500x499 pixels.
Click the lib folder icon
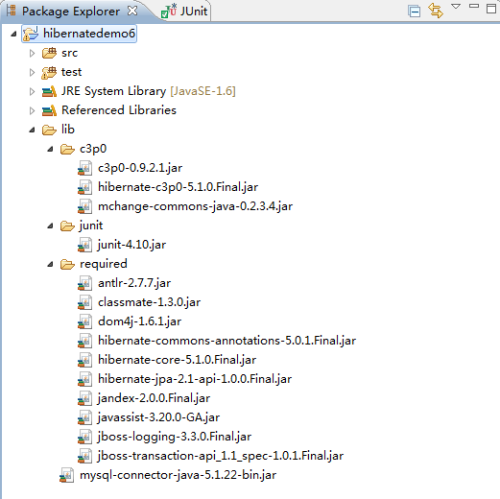click(x=49, y=130)
